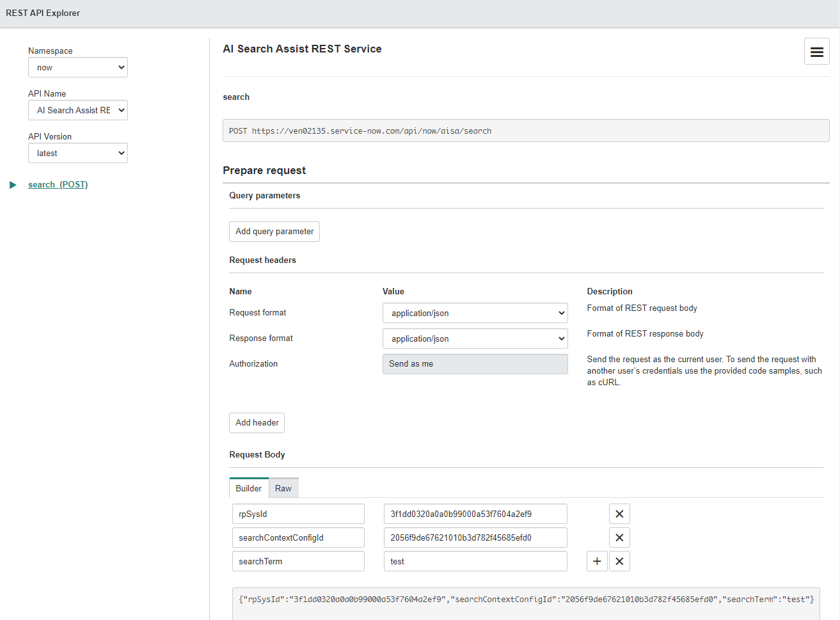Open the Response format dropdown

click(475, 338)
